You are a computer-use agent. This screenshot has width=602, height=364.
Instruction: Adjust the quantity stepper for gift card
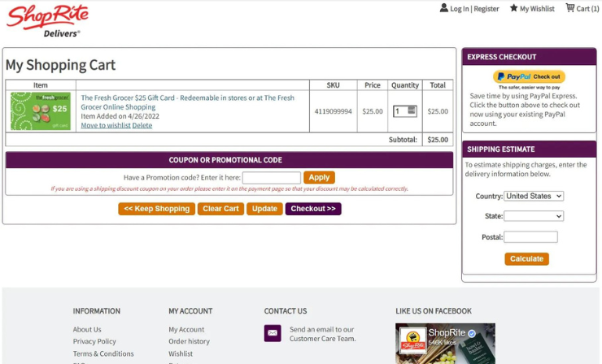click(412, 110)
